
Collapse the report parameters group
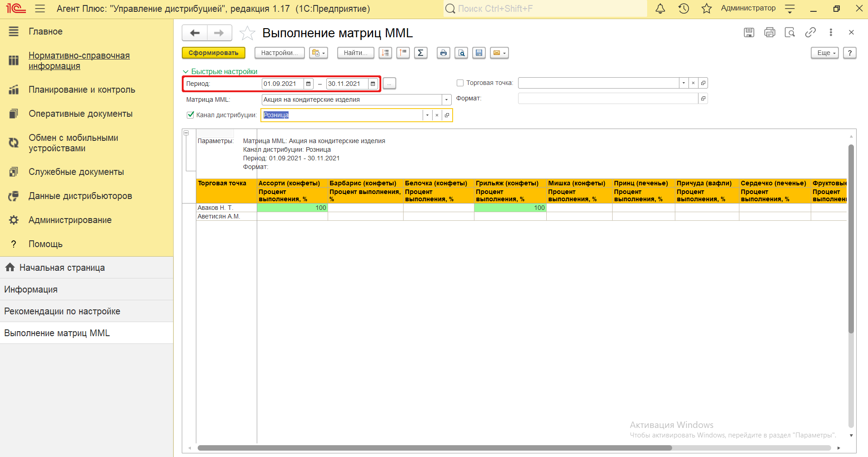click(x=186, y=133)
